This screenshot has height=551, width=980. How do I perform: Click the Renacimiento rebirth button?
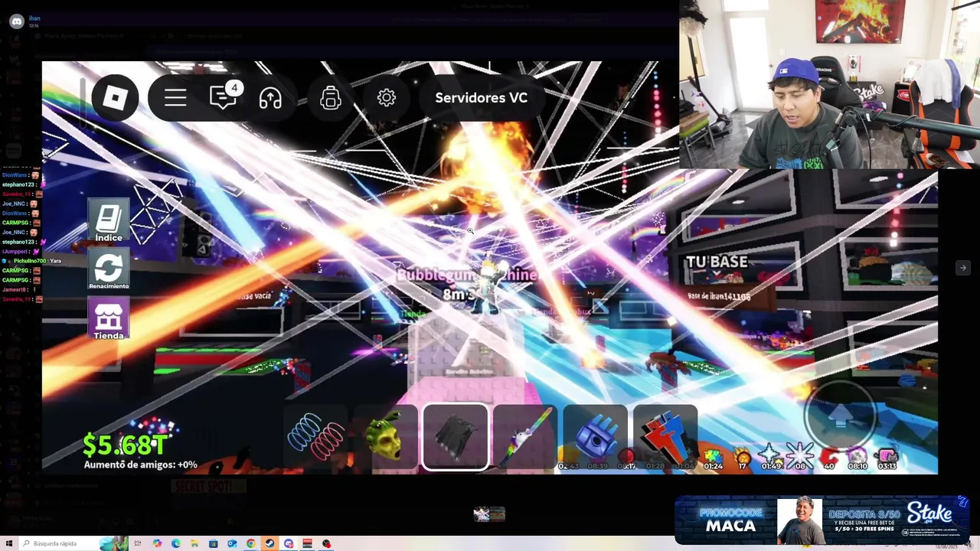pyautogui.click(x=109, y=269)
